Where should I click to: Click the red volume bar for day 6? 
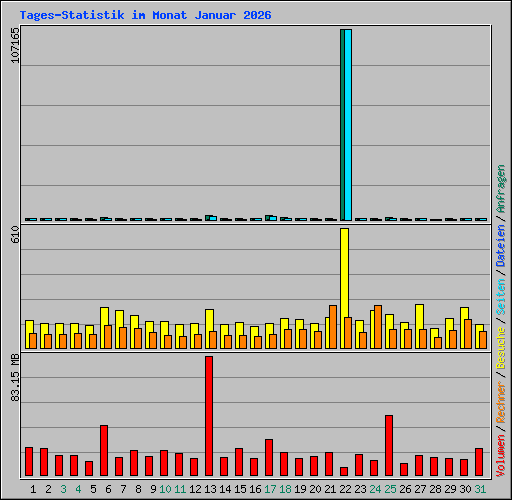click(104, 450)
